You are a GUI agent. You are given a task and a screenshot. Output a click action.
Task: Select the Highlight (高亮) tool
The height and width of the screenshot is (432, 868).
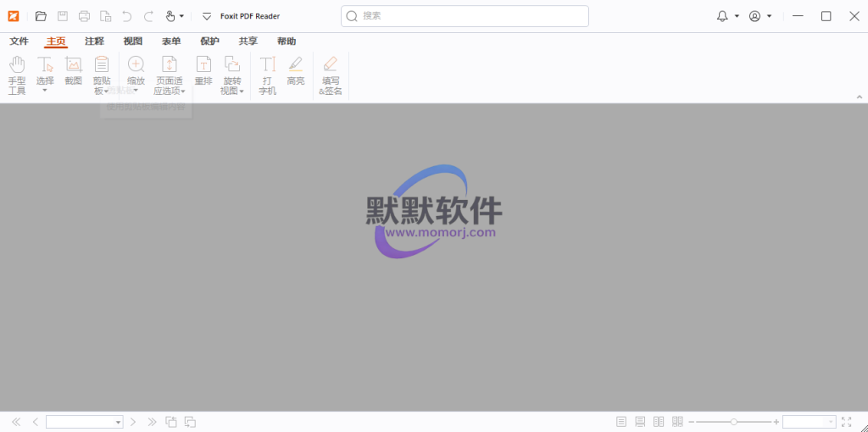[x=295, y=71]
